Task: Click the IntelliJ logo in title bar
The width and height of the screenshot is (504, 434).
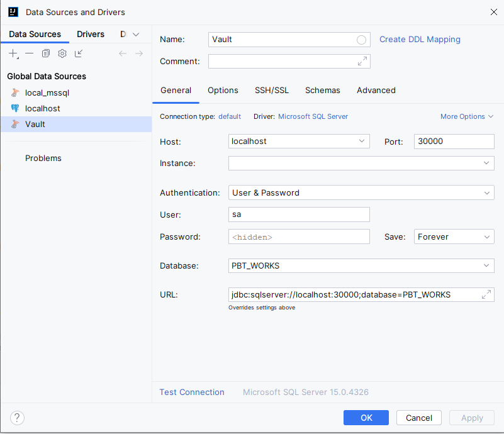Action: coord(13,12)
